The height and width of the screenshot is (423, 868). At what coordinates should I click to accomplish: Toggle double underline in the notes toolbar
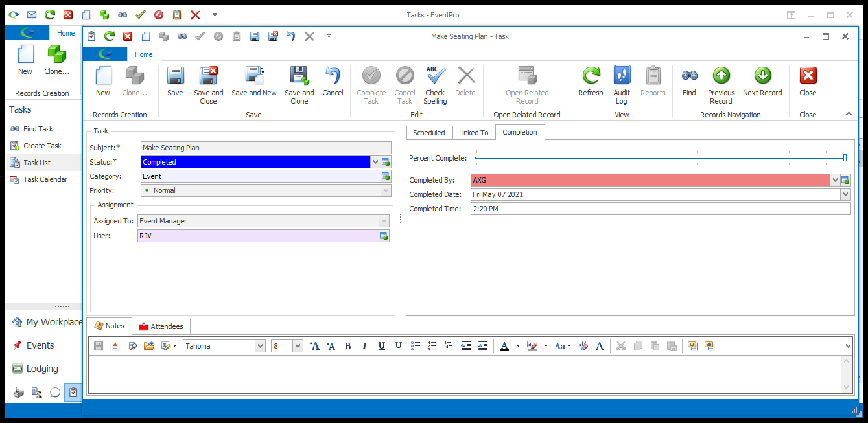(398, 346)
